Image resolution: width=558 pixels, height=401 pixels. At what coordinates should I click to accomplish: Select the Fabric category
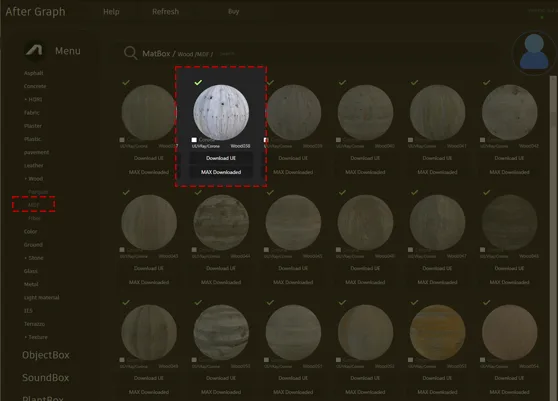[x=32, y=112]
